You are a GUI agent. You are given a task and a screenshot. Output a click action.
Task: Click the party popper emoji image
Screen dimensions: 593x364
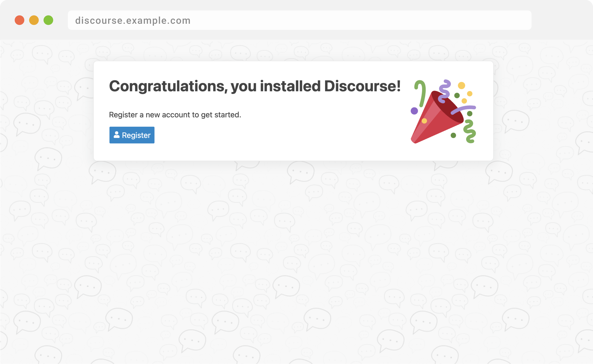click(x=443, y=111)
